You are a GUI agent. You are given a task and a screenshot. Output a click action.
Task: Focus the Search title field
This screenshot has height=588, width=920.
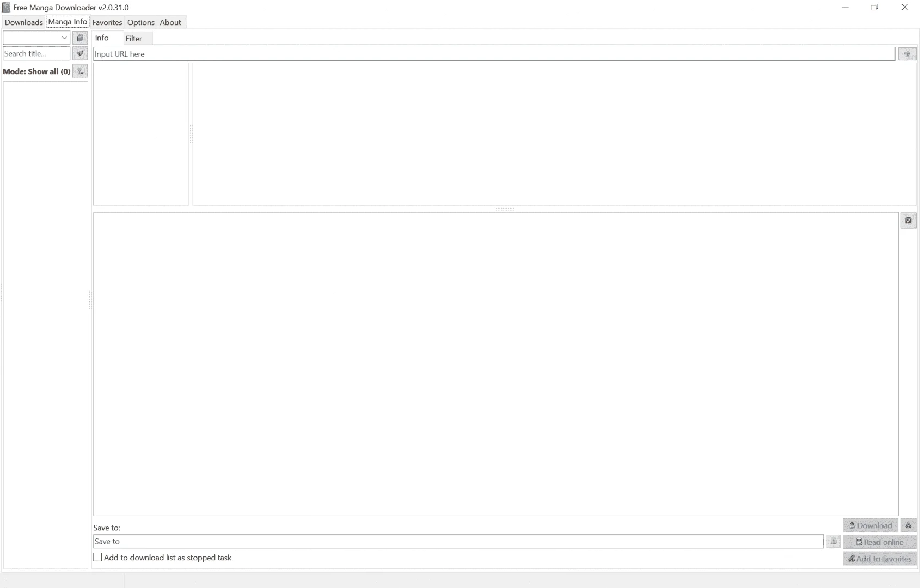(x=36, y=53)
